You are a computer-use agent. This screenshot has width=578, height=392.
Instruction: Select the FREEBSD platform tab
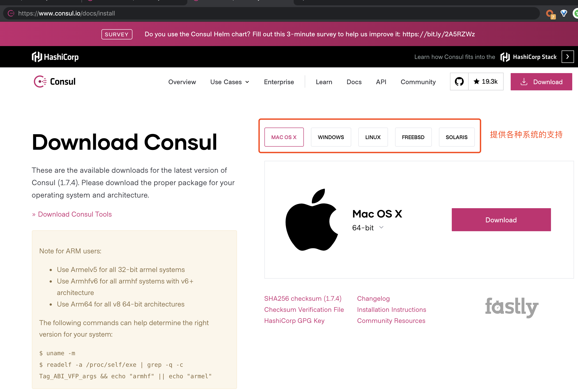(x=413, y=137)
